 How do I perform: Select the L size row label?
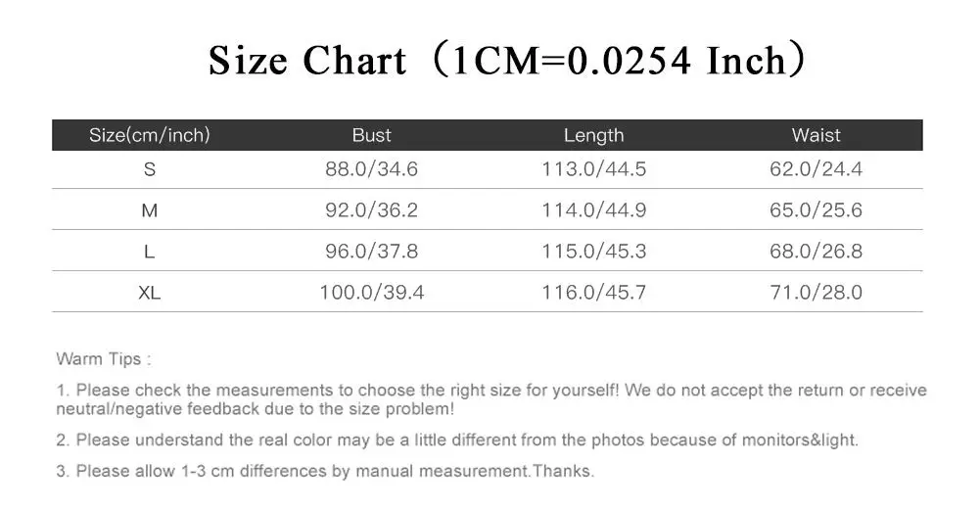click(149, 252)
